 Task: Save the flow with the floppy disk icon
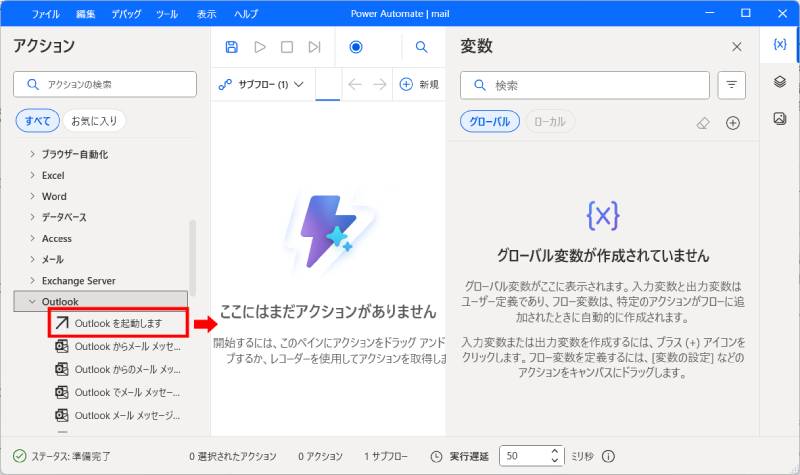point(232,47)
